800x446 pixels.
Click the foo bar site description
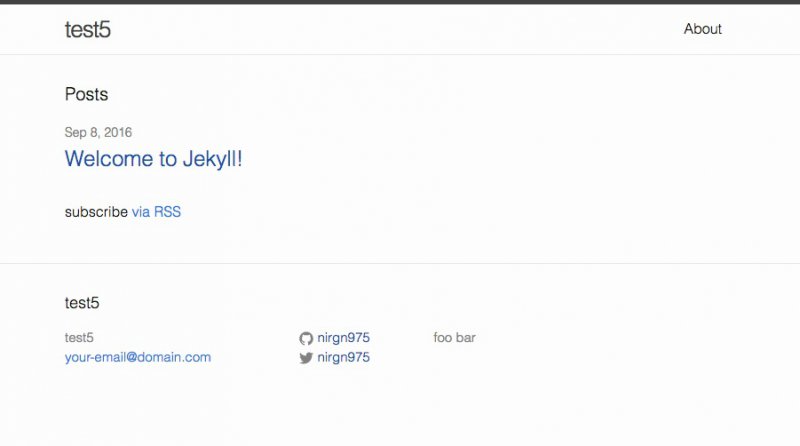454,338
